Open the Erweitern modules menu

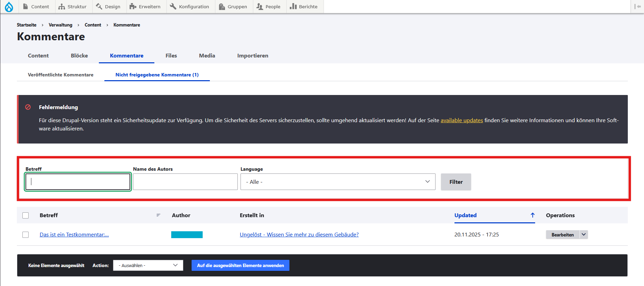click(x=145, y=7)
